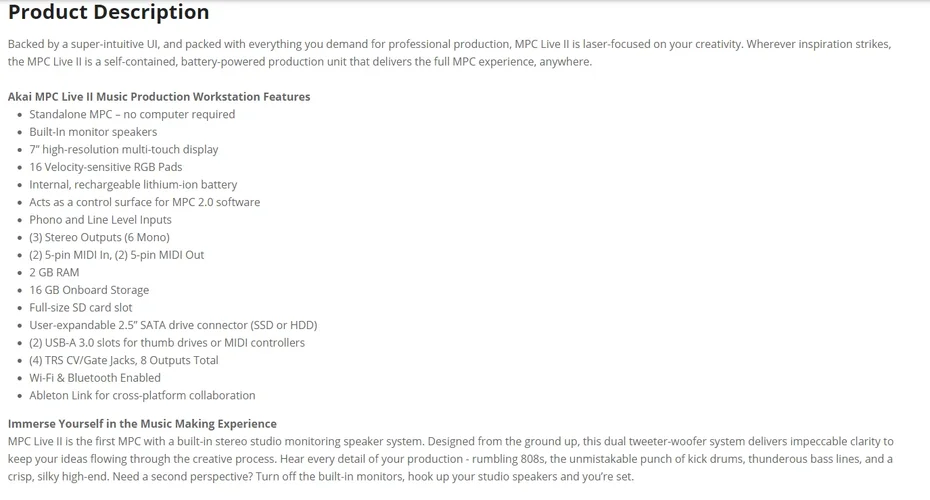Click the 'Ableton Link for cross-platform collaboration' item
This screenshot has height=500, width=930.
click(x=142, y=395)
